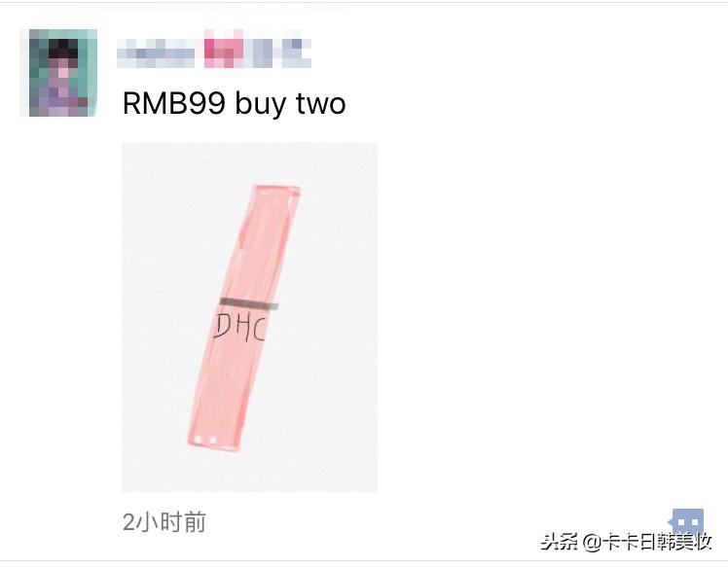The height and width of the screenshot is (567, 728).
Task: Open the hand-drawn lipstick image thumbnail
Action: point(250,317)
